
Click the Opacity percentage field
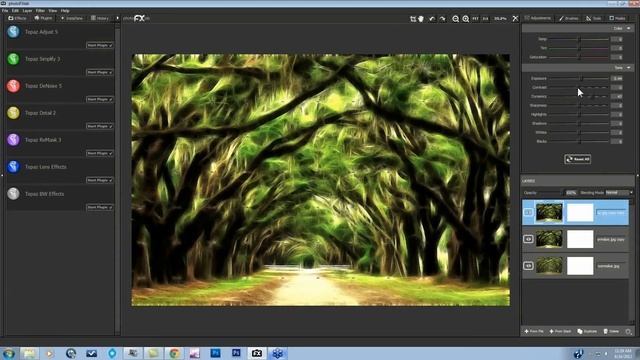(x=571, y=193)
